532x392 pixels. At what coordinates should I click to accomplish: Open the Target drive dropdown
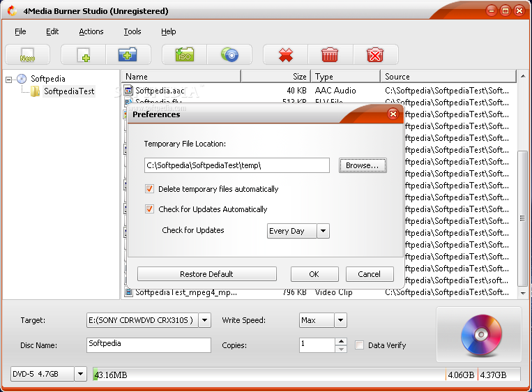[x=204, y=320]
